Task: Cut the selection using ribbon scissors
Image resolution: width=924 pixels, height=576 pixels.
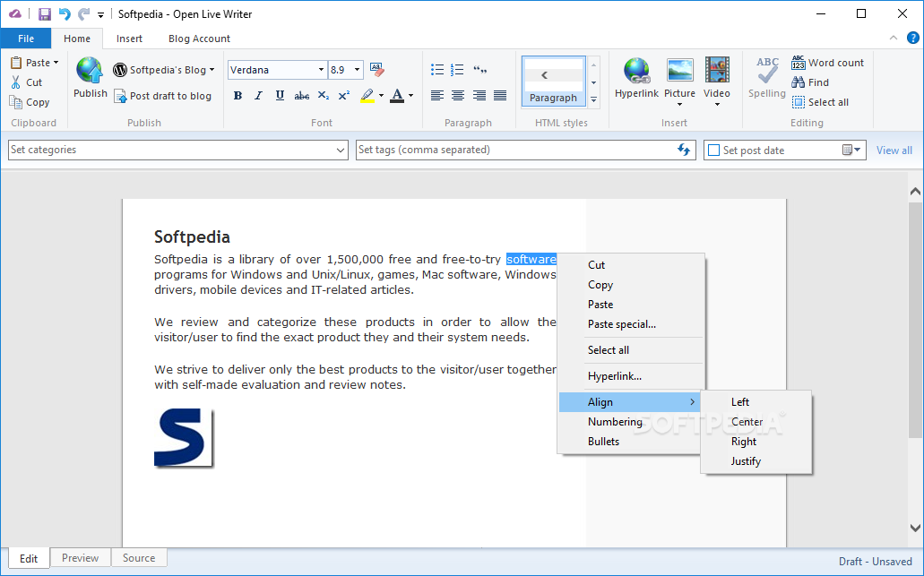Action: pyautogui.click(x=27, y=82)
